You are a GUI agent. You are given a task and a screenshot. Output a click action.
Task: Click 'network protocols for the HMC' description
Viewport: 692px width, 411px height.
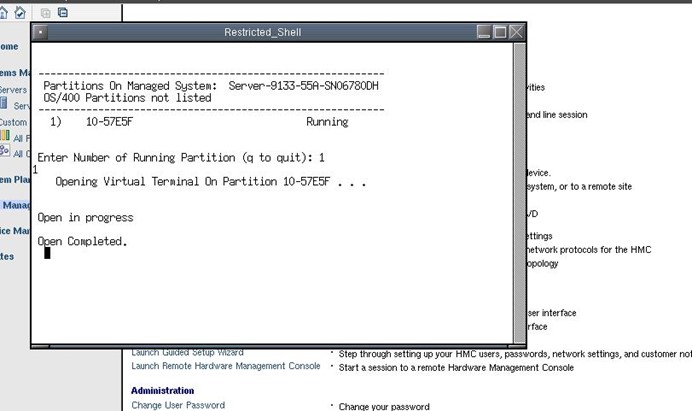(589, 250)
